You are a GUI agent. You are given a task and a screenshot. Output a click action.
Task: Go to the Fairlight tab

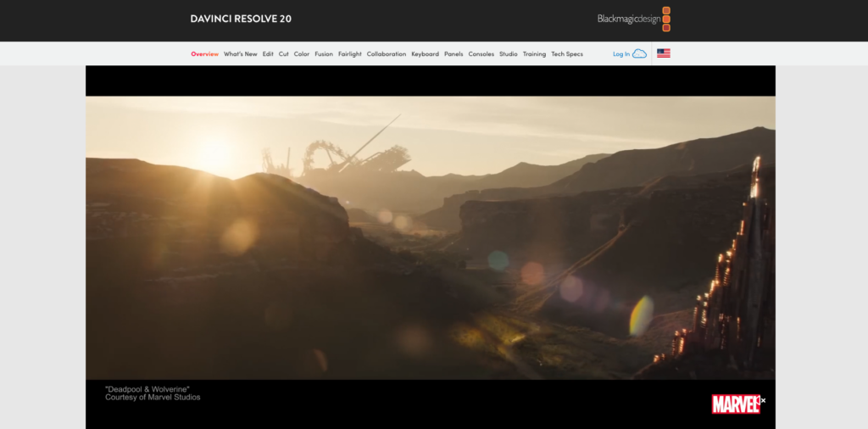pyautogui.click(x=350, y=54)
